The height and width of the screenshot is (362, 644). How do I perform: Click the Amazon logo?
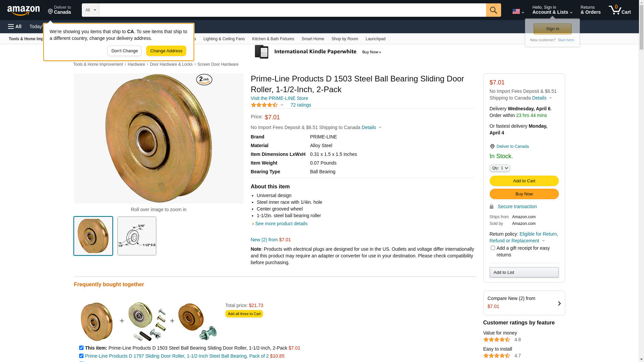tap(23, 10)
